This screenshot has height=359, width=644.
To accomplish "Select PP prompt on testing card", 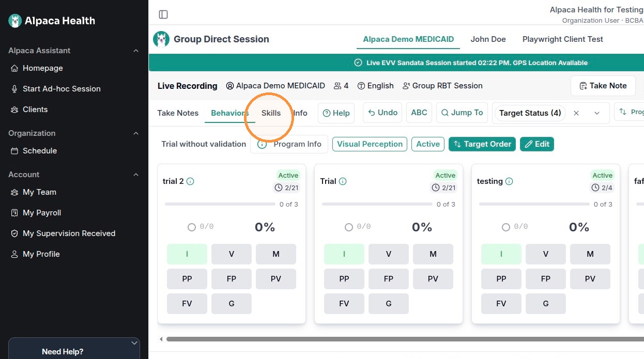I will [x=501, y=279].
